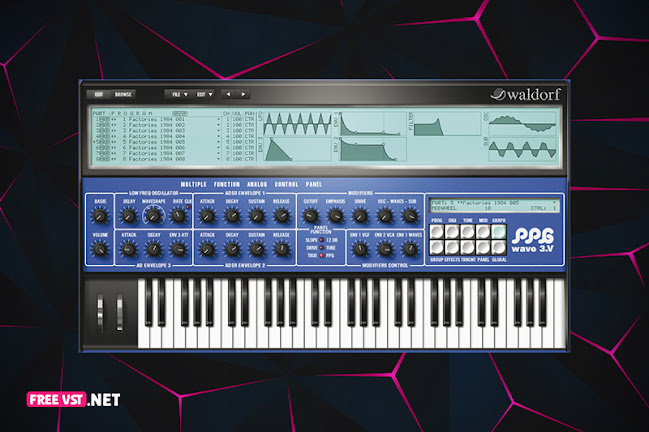Click the Volume knob
649x432 pixels.
click(100, 249)
